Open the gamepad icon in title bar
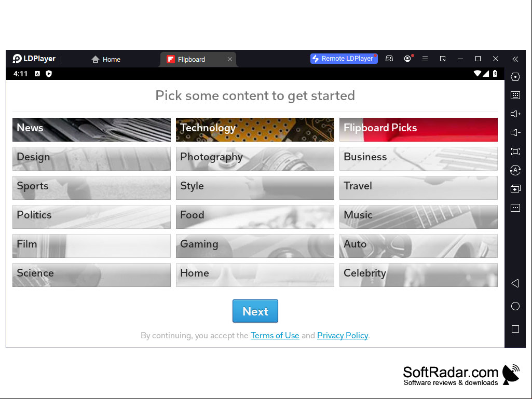 [x=389, y=59]
